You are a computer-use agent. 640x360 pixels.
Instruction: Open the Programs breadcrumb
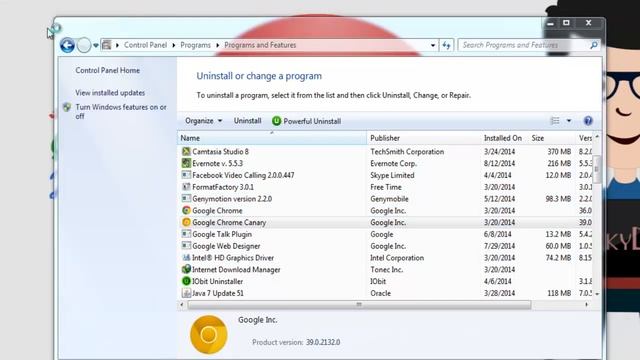click(x=196, y=45)
